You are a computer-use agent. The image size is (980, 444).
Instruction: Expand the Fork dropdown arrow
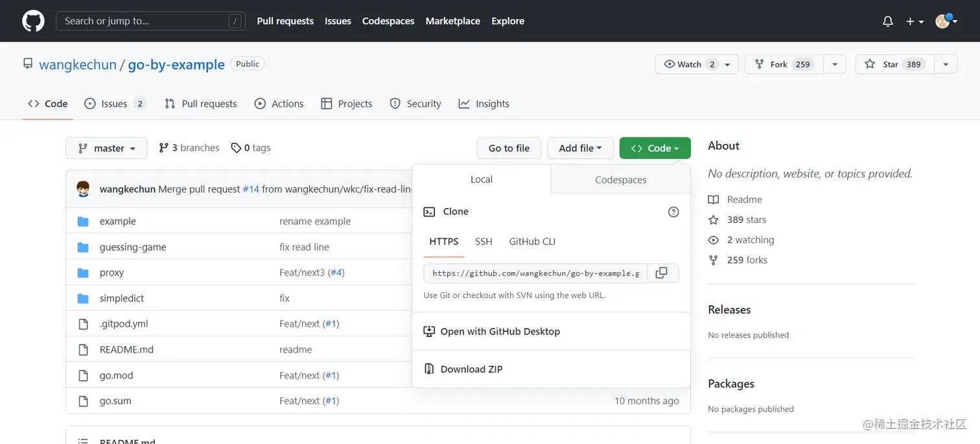coord(835,64)
